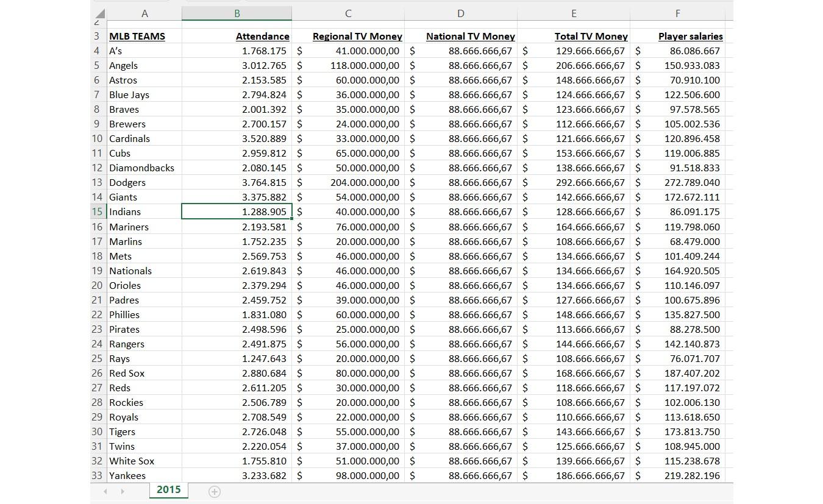Add a new worksheet using the plus icon
Viewport: 823px width, 504px height.
pos(215,491)
